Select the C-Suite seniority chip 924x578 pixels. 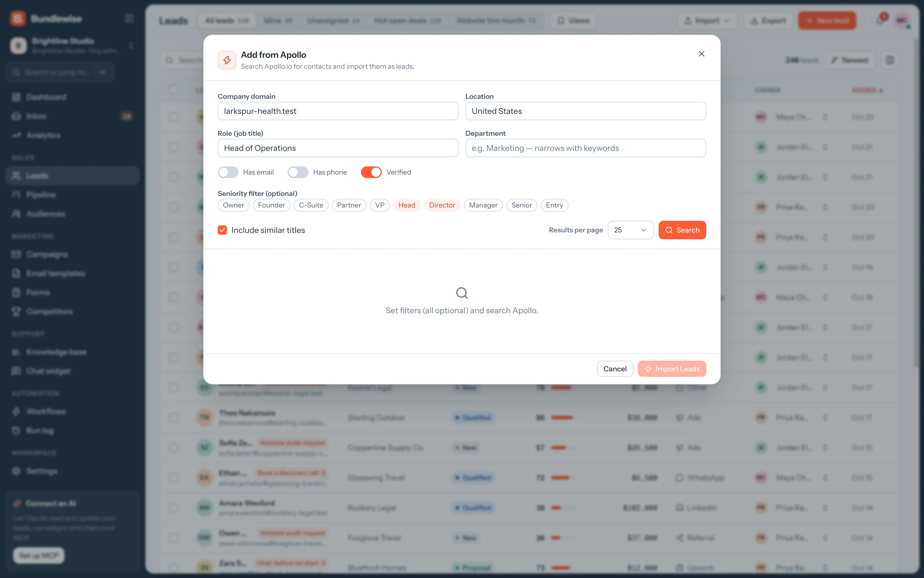coord(311,205)
